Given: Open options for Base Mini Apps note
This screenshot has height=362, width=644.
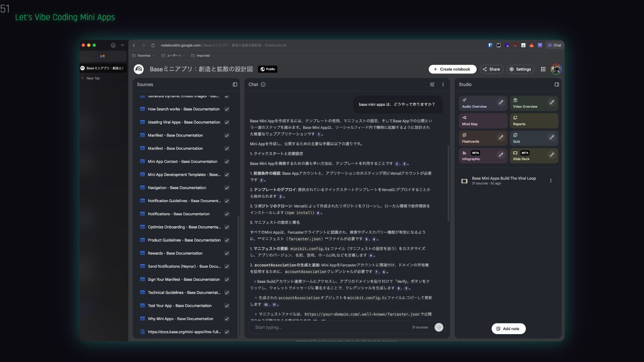Looking at the screenshot, I should pos(550,181).
